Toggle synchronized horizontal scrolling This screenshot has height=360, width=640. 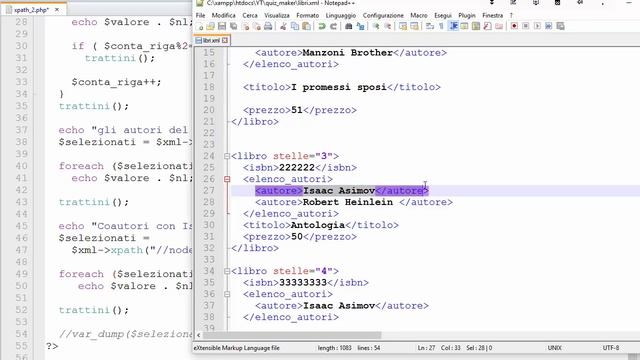(414, 27)
